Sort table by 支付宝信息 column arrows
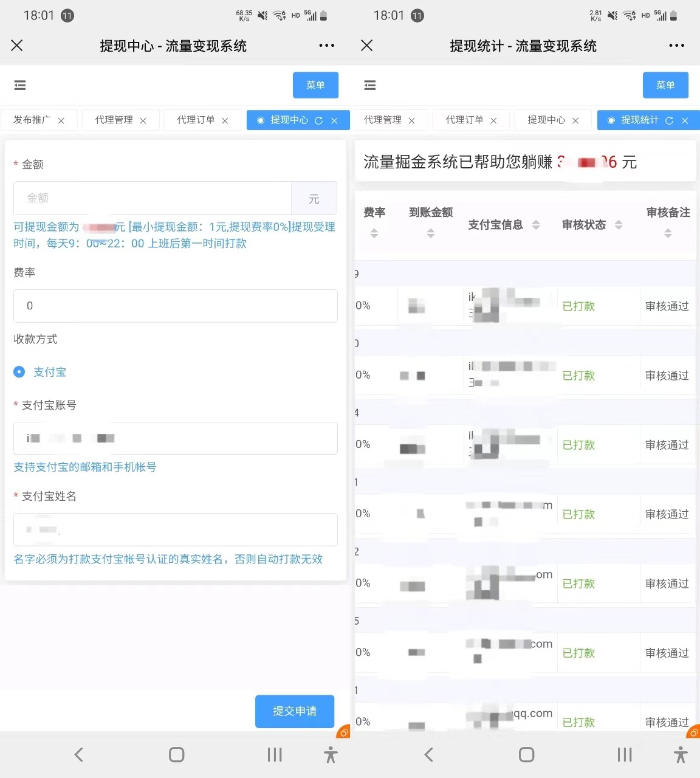Viewport: 700px width, 778px height. coord(536,225)
